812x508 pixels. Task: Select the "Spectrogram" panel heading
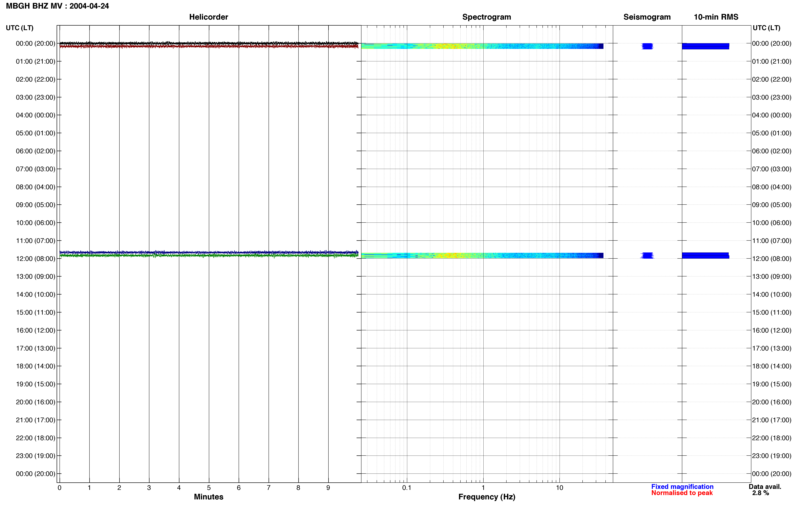pyautogui.click(x=487, y=17)
